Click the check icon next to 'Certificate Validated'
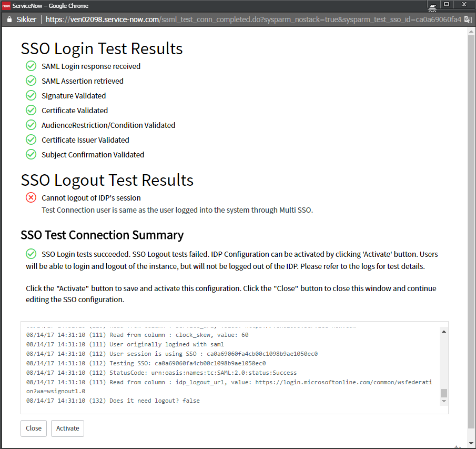Screen dimensions: 476x449 (x=31, y=110)
